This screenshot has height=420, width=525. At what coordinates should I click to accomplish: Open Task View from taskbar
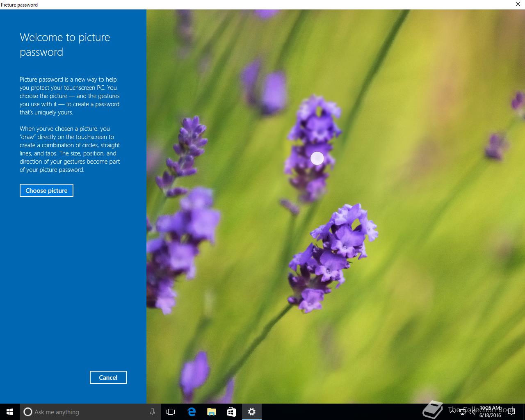[x=171, y=412]
